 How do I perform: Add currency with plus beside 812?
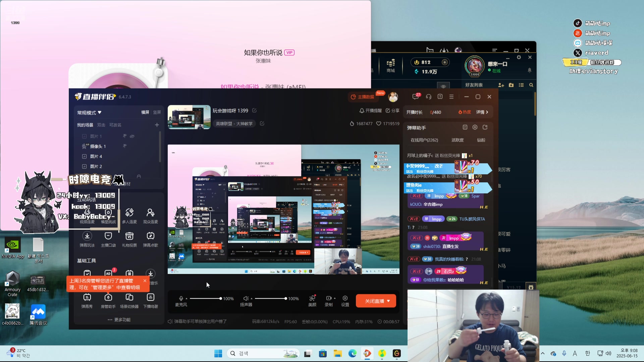pyautogui.click(x=444, y=62)
